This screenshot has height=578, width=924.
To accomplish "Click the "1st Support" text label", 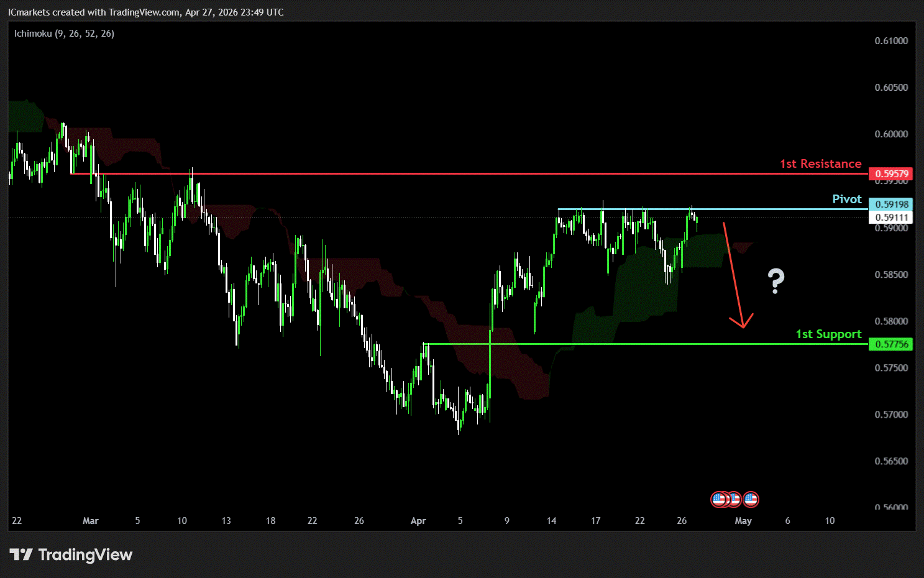I will point(828,334).
